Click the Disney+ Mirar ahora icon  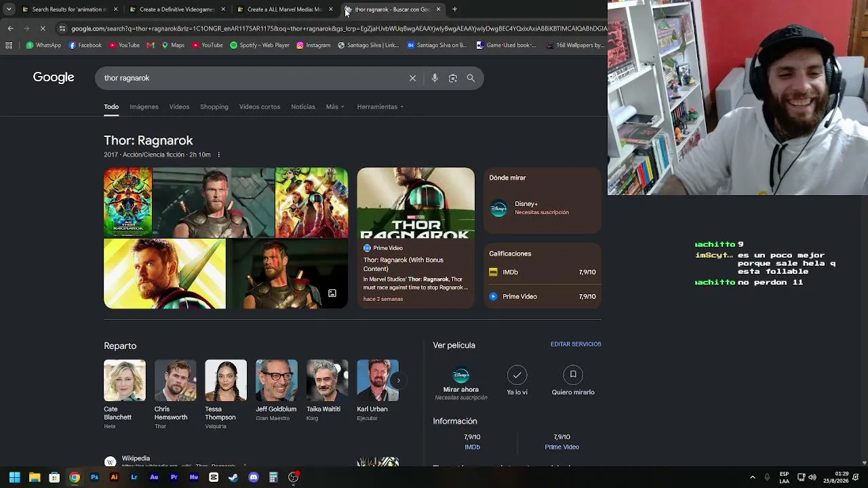pyautogui.click(x=461, y=375)
